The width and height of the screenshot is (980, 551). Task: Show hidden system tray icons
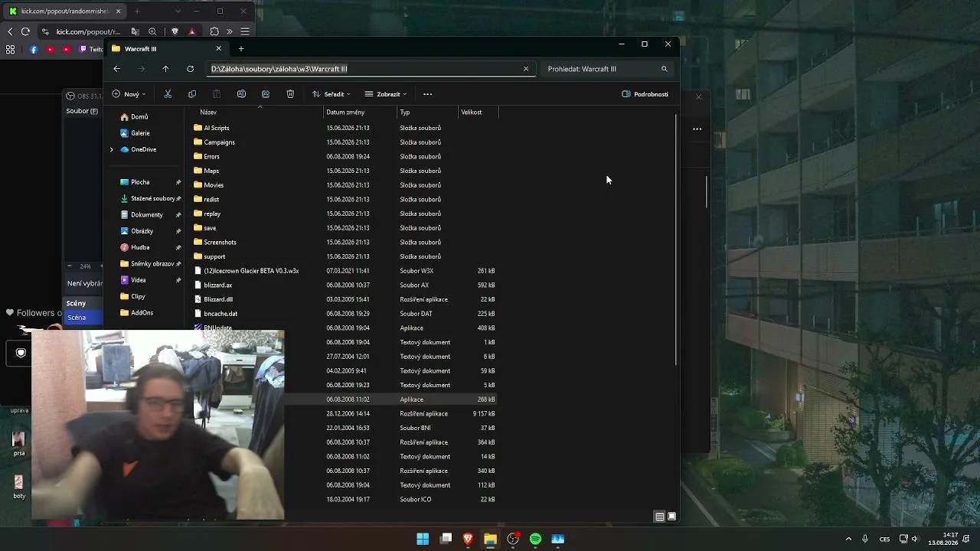(848, 539)
